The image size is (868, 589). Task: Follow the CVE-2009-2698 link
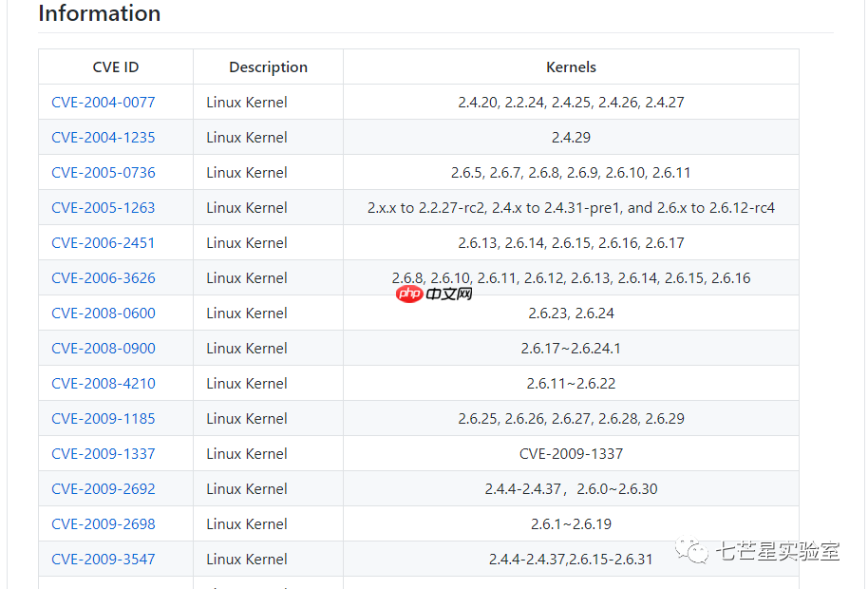click(104, 524)
